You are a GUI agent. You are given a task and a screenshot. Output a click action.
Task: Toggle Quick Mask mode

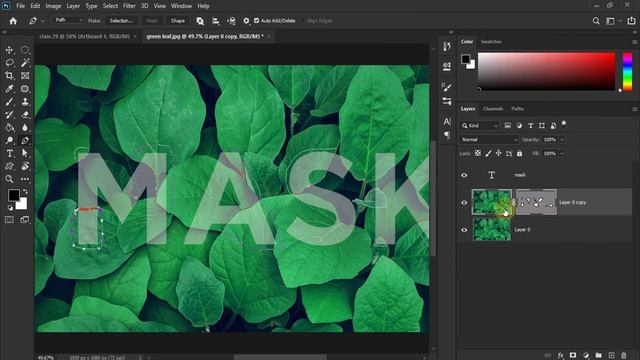click(x=9, y=220)
